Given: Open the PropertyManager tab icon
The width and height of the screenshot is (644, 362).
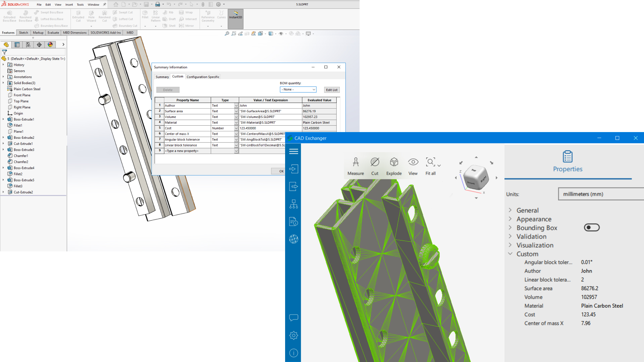Looking at the screenshot, I should pyautogui.click(x=17, y=45).
